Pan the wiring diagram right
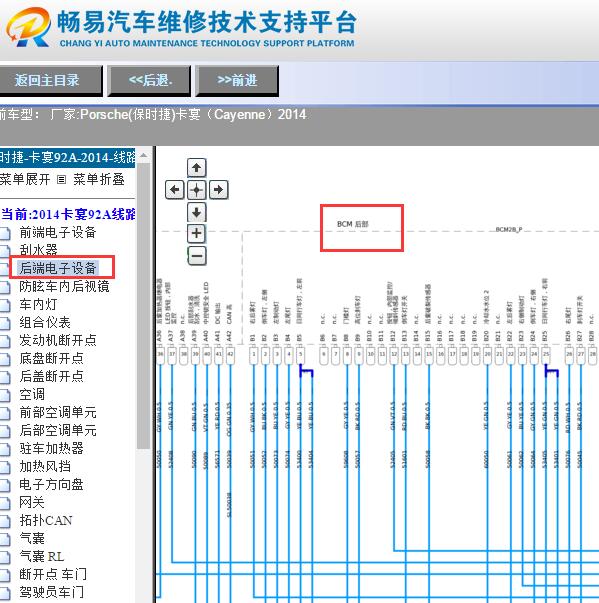 [x=218, y=190]
